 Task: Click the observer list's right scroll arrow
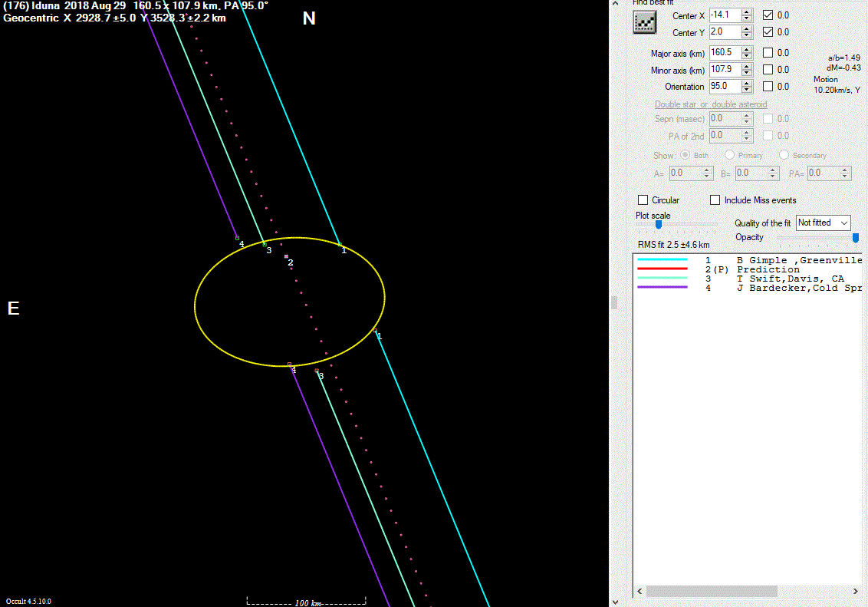(855, 592)
